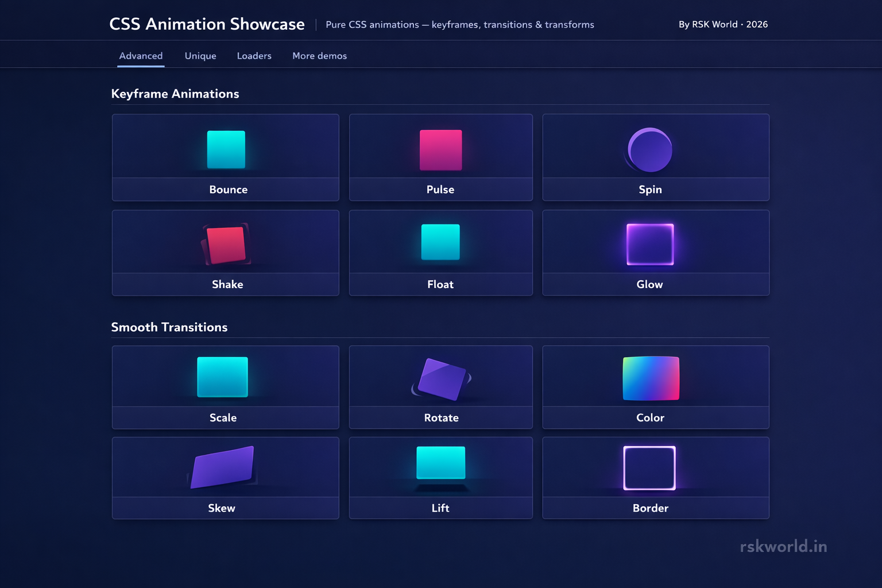Click the Rotate transition tilted square
Screen dimensions: 882x588
pos(441,379)
